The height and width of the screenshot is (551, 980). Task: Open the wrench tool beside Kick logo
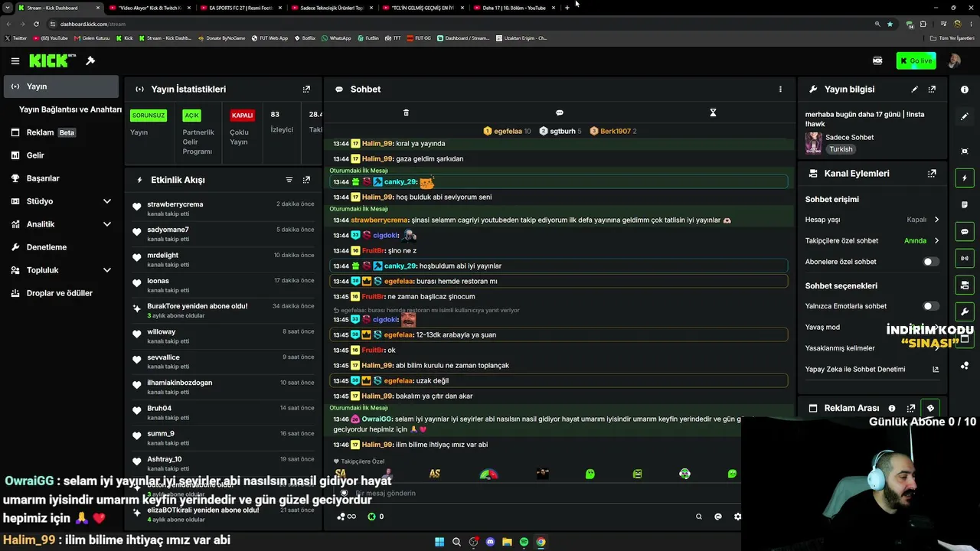point(90,61)
